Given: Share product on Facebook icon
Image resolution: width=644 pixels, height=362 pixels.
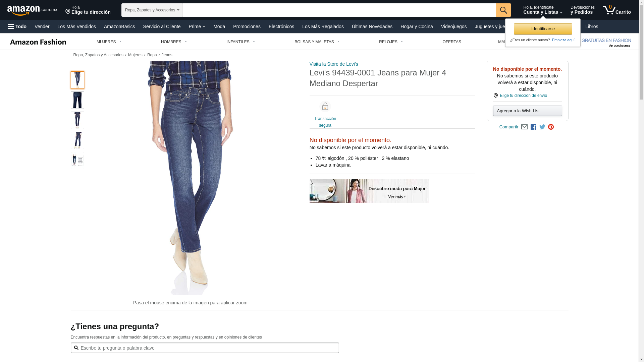Looking at the screenshot, I should click(x=533, y=127).
